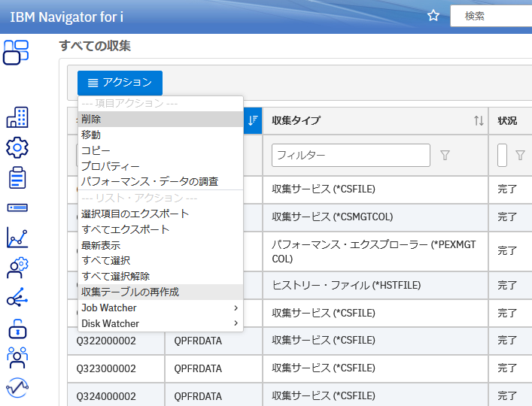This screenshot has width=532, height=406.
Task: Click the 収集タイプ フィルター input field
Action: [x=351, y=155]
